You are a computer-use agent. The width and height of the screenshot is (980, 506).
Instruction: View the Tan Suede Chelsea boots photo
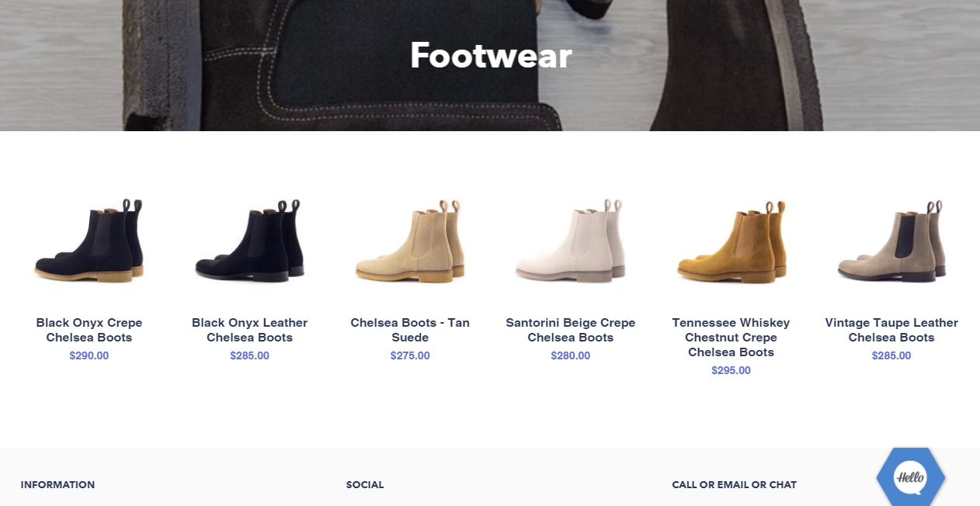410,241
